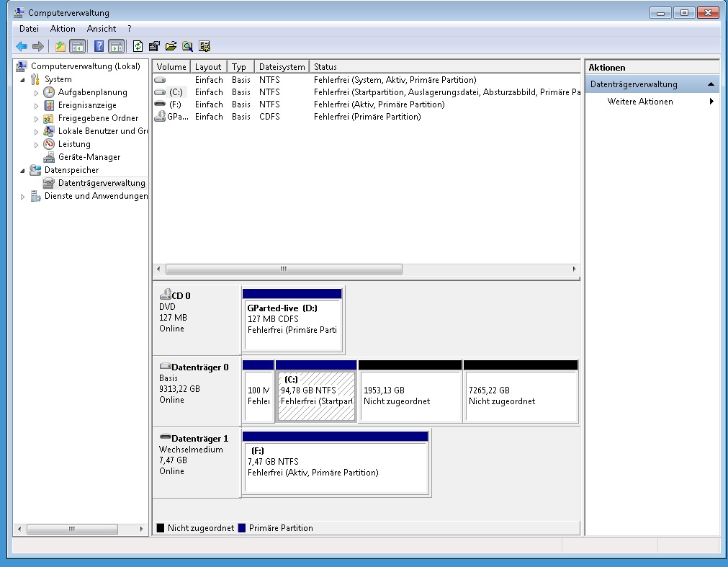728x567 pixels.
Task: Click the black Nicht zugeordnet legend swatch
Action: [x=161, y=528]
